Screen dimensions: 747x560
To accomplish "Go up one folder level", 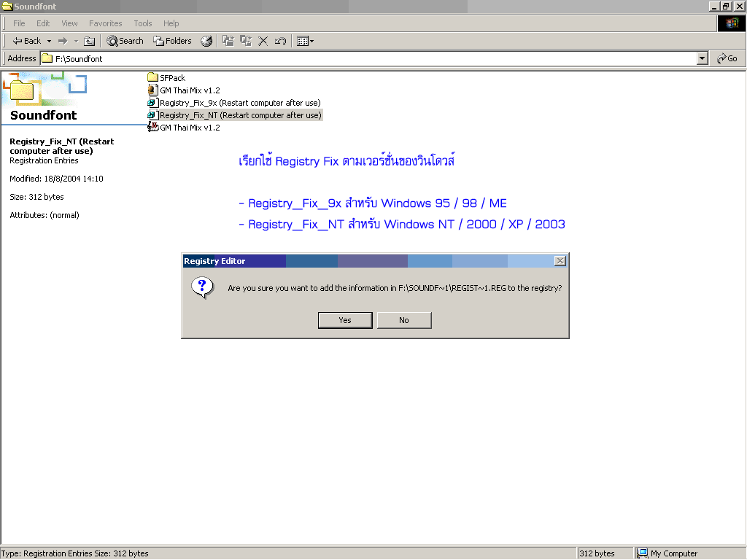I will [90, 41].
